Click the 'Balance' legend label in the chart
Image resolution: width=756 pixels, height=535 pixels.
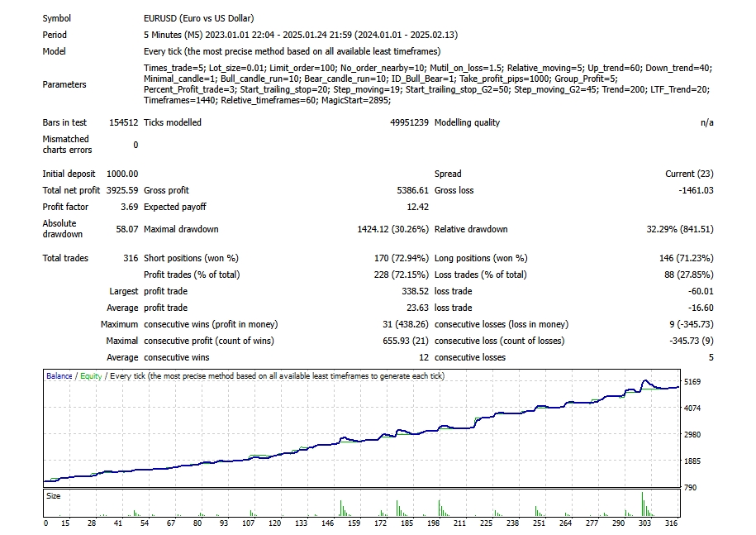(x=59, y=375)
